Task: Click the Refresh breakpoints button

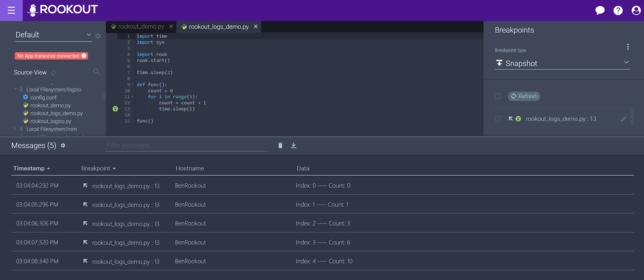Action: [x=524, y=96]
